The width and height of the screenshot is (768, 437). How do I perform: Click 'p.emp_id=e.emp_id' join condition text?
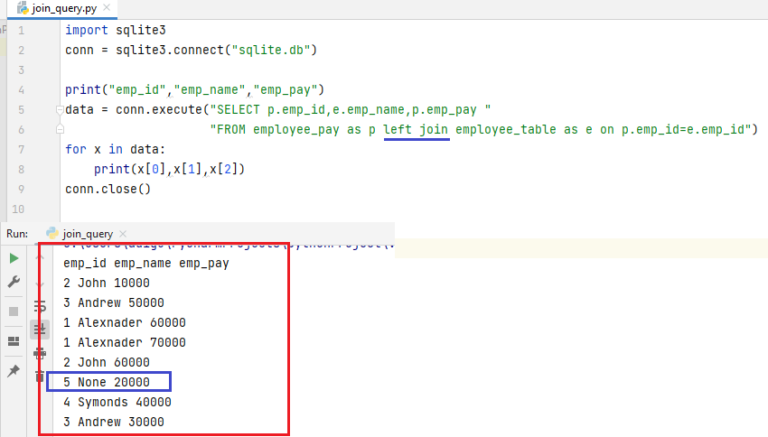tap(683, 129)
